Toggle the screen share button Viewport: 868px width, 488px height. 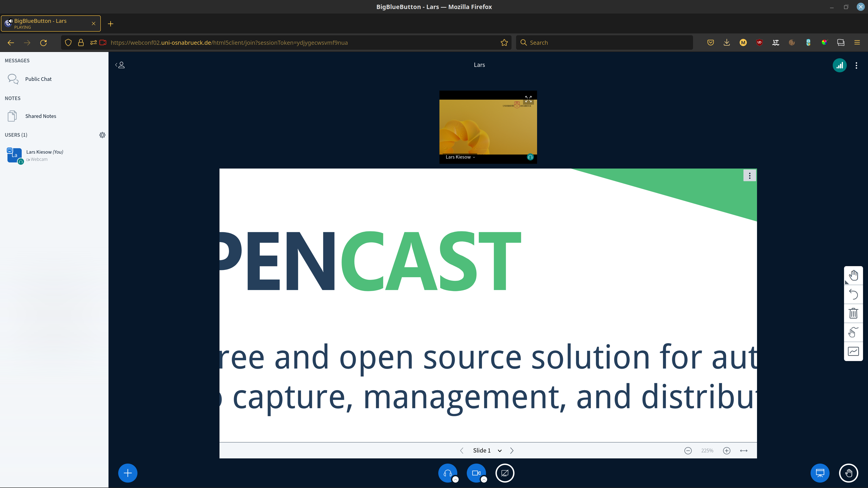coord(505,473)
